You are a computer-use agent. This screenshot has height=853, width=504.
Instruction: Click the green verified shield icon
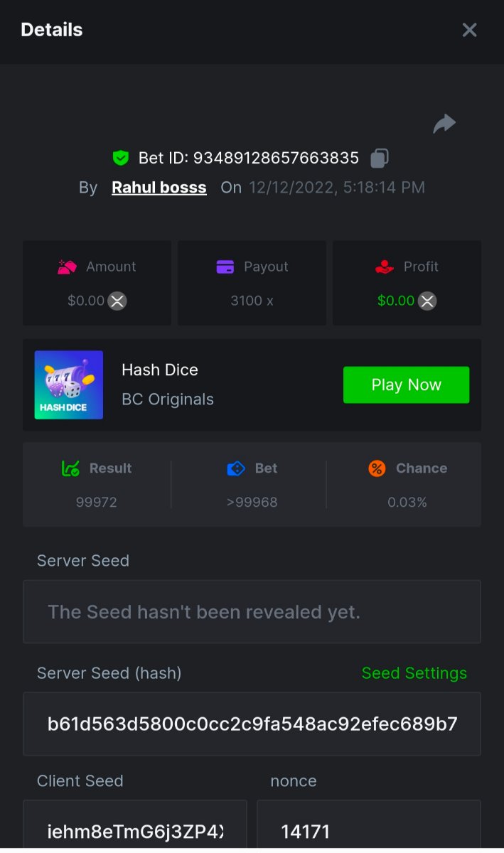click(121, 158)
